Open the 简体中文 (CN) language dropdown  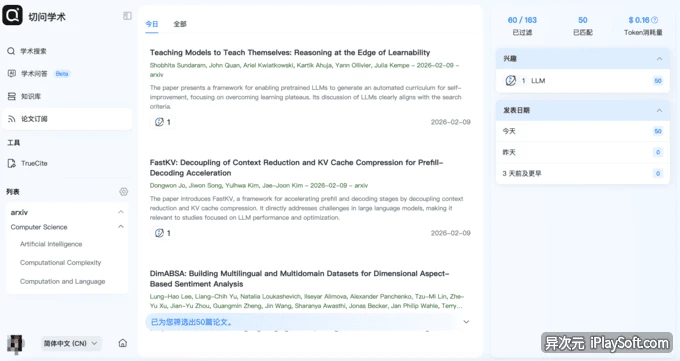pyautogui.click(x=71, y=344)
